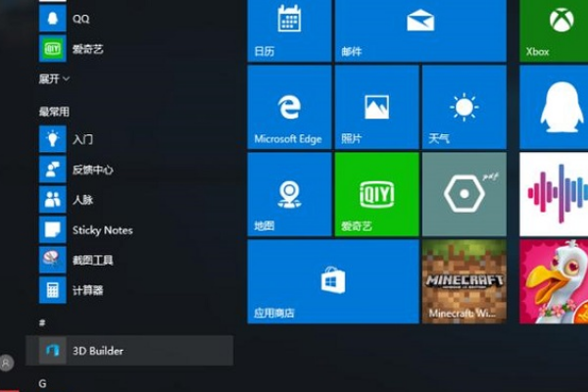This screenshot has height=392, width=588.
Task: Open the user account icon
Action: coord(7,363)
